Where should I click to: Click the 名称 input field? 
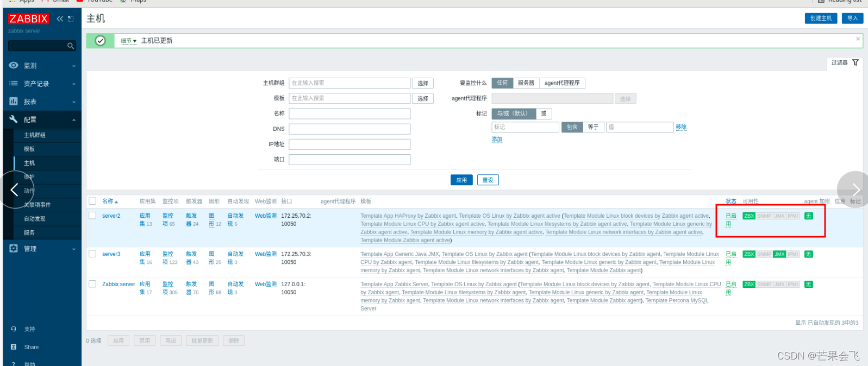click(349, 113)
